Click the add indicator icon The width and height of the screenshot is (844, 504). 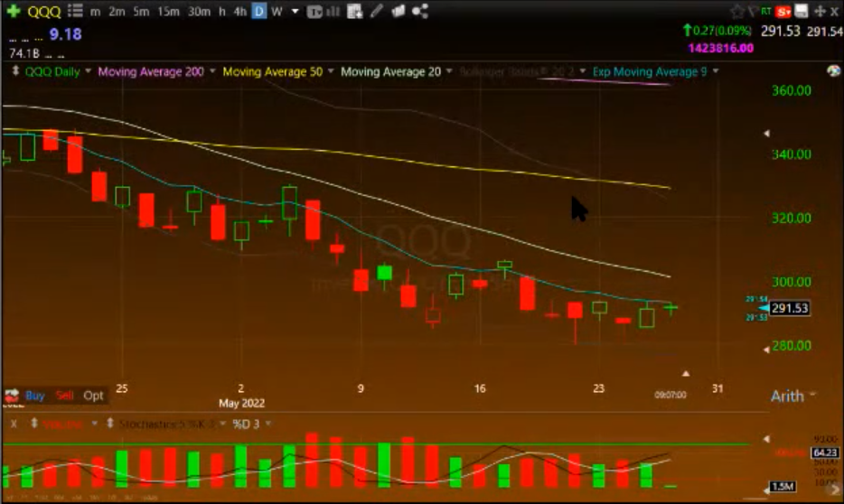[355, 12]
